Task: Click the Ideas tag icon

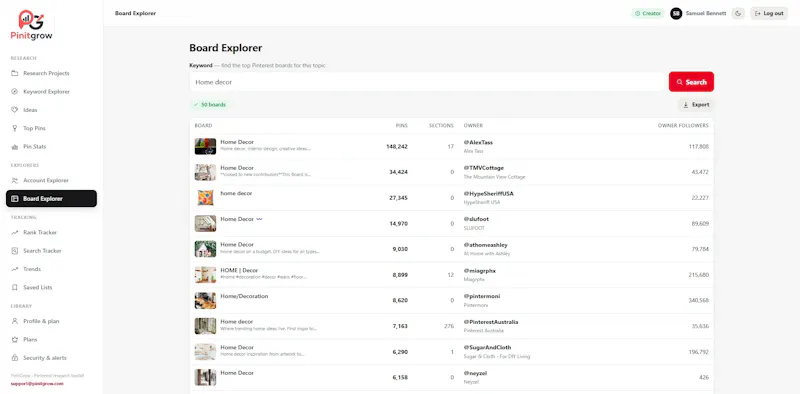Action: click(14, 110)
